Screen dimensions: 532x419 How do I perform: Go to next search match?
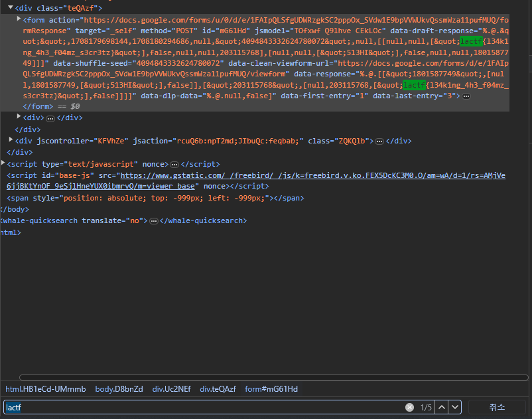(455, 407)
